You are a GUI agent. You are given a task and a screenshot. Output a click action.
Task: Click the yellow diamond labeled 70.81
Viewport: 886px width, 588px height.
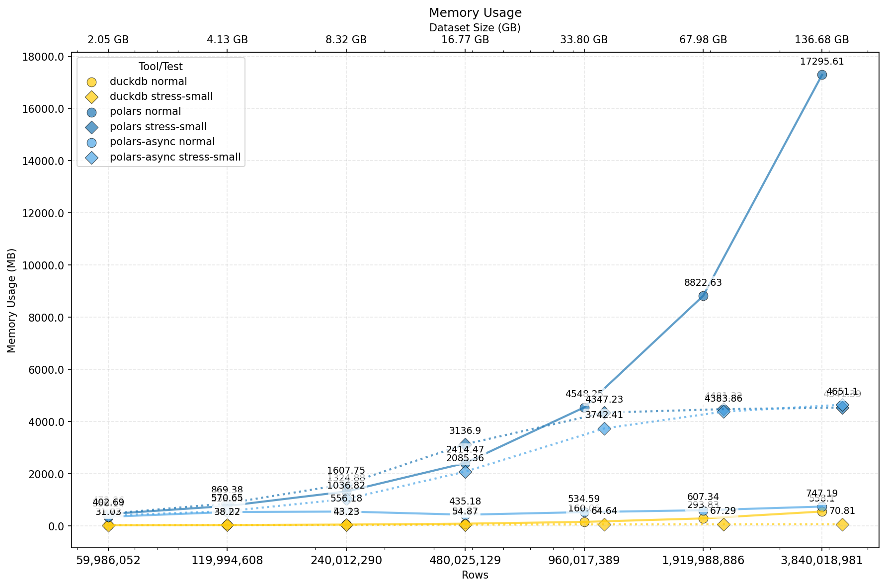coord(842,524)
